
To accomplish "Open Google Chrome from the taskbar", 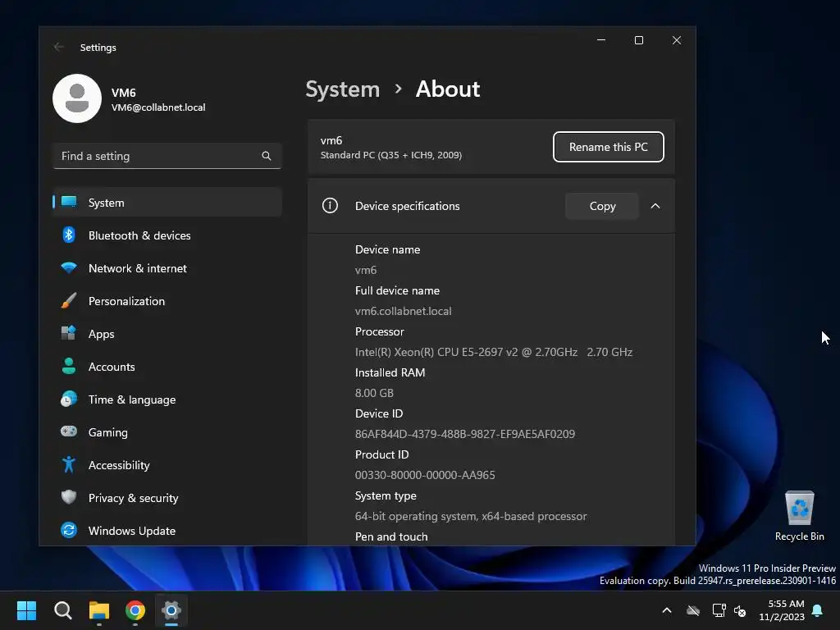I will tap(135, 610).
